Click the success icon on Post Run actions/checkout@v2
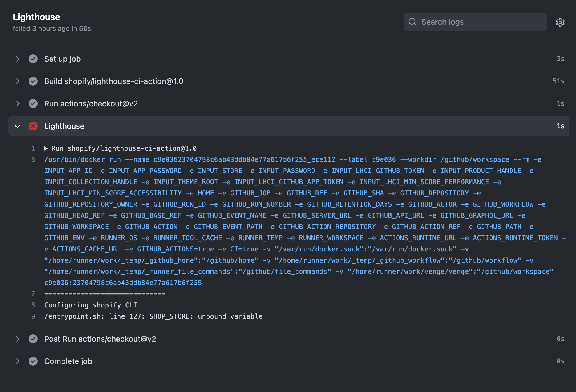 (33, 339)
